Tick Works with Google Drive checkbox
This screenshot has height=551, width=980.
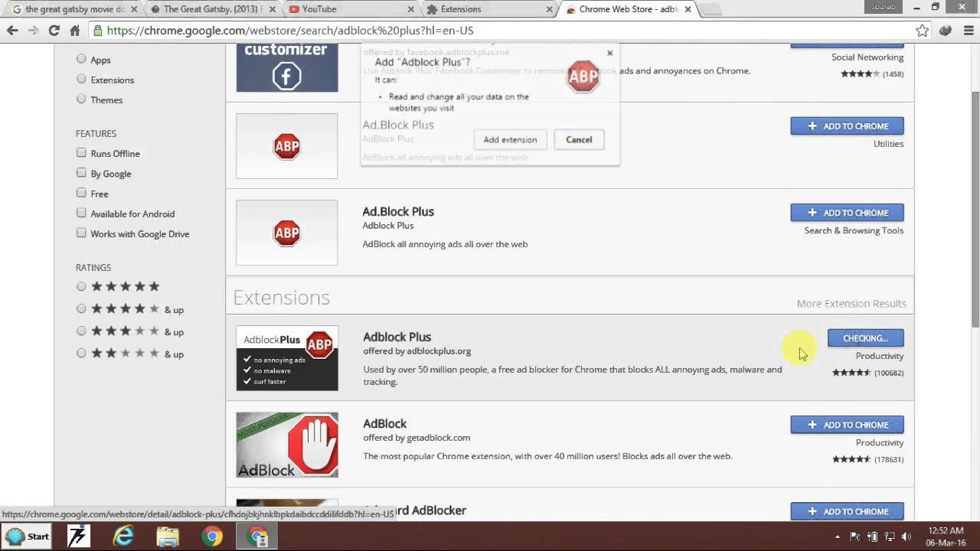point(81,233)
